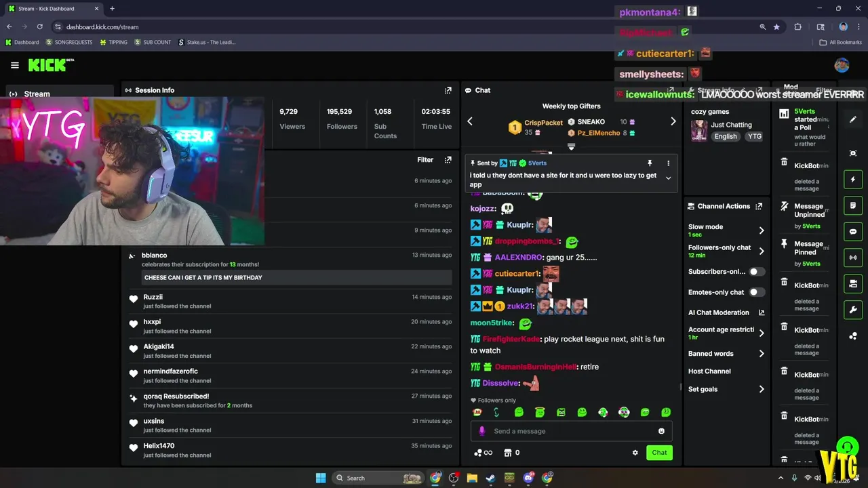Open the emoji picker in message box
Screen dimensions: 868x488
[x=661, y=431]
